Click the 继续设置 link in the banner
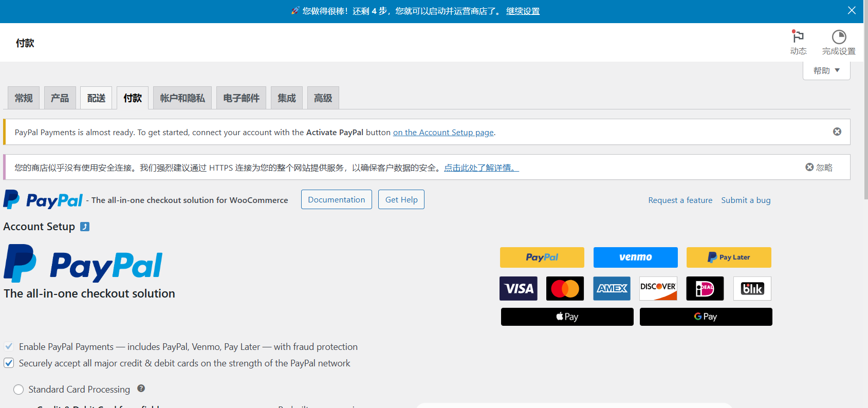Screen dimensions: 868x408 pyautogui.click(x=523, y=11)
